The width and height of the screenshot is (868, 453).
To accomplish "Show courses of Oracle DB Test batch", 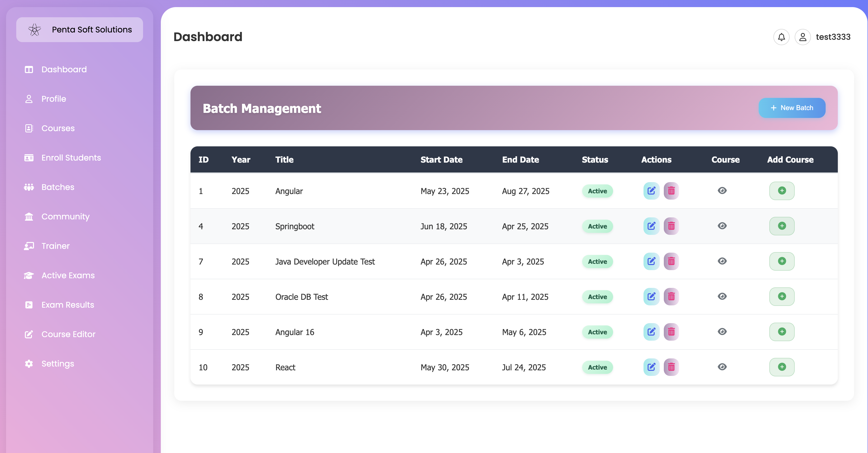I will (x=722, y=297).
